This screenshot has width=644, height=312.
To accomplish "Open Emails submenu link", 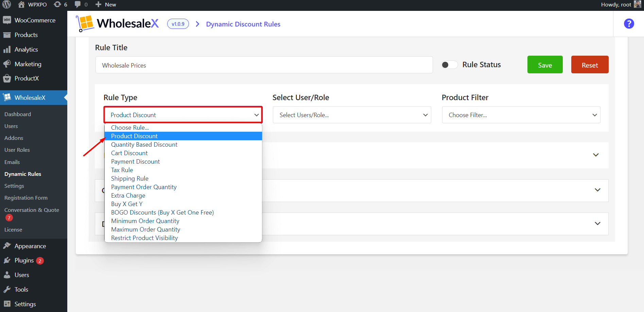I will pos(12,162).
